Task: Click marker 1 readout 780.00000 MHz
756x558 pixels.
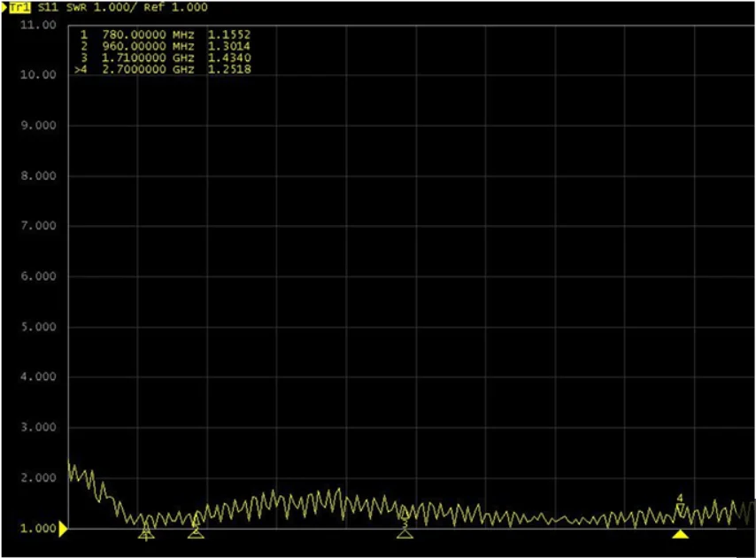Action: tap(148, 35)
